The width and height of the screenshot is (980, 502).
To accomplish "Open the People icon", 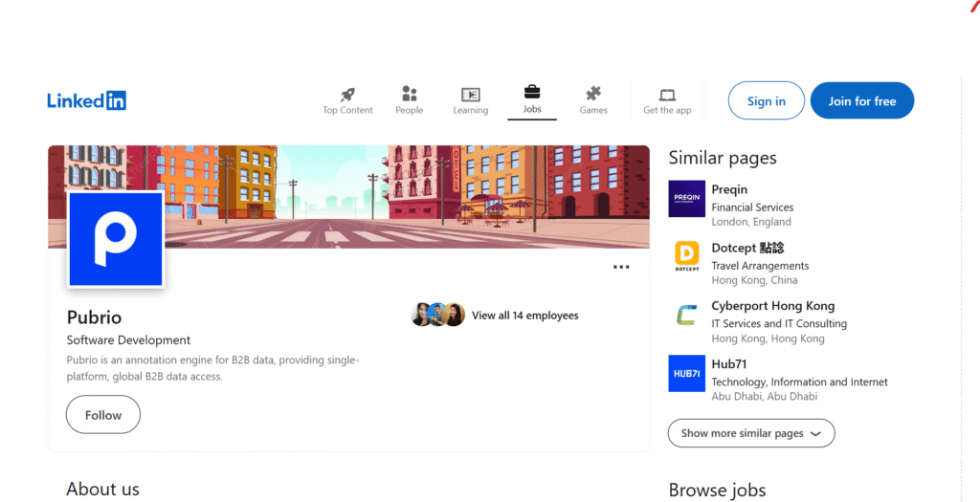I will point(409,95).
